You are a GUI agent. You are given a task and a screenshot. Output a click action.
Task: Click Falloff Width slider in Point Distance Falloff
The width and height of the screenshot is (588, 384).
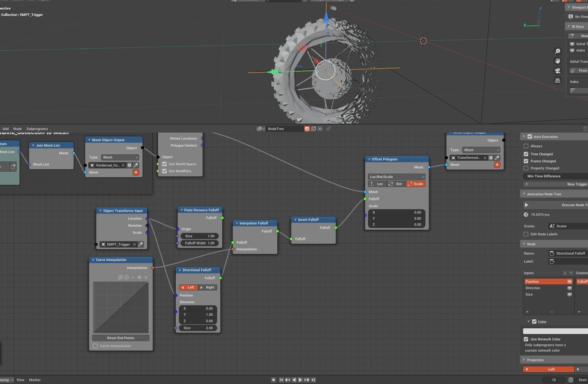(199, 243)
